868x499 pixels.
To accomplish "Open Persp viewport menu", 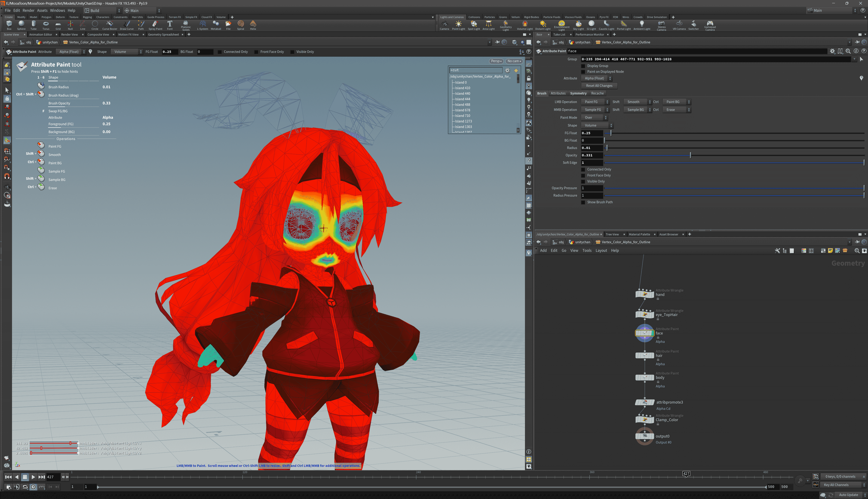I will pos(496,61).
